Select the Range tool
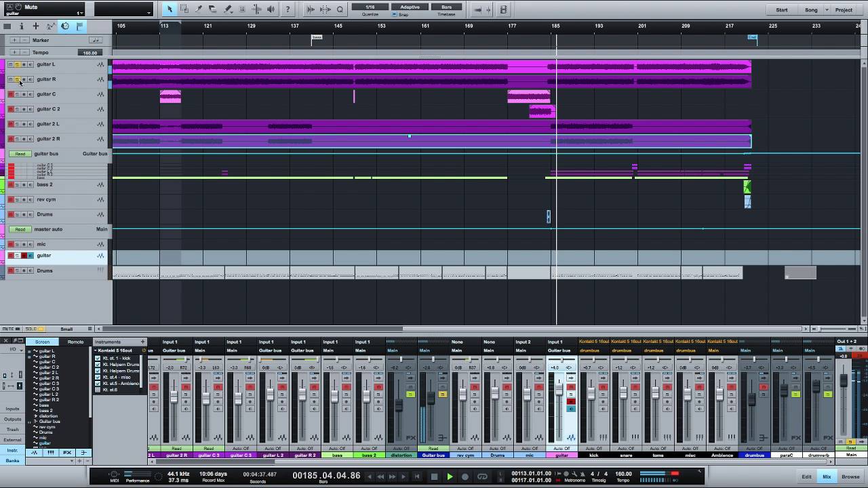This screenshot has width=868, height=488. (x=184, y=9)
